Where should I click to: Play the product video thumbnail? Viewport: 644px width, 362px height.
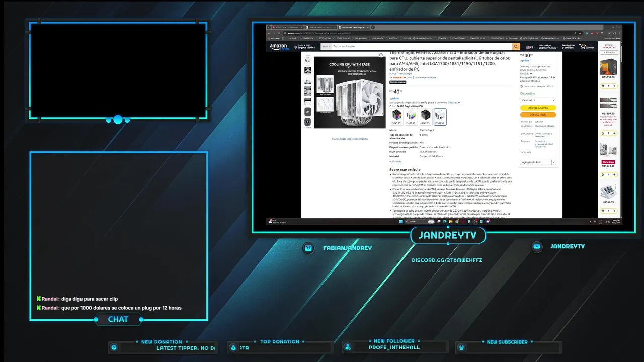(x=307, y=122)
